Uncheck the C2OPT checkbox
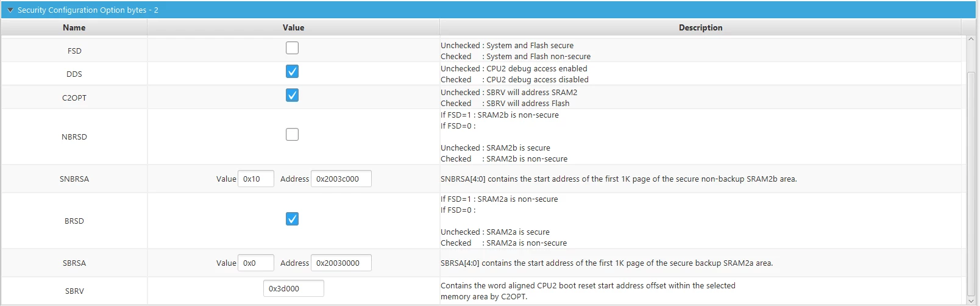 tap(293, 96)
